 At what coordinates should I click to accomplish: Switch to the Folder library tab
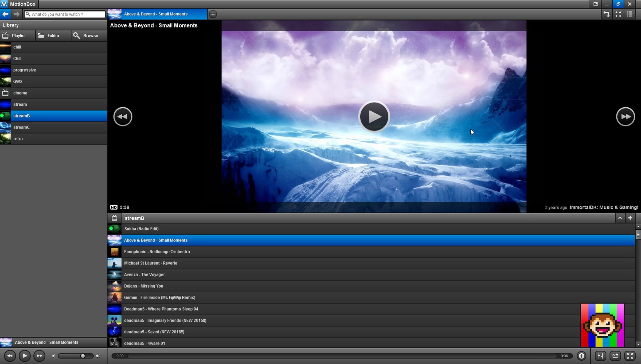point(53,36)
